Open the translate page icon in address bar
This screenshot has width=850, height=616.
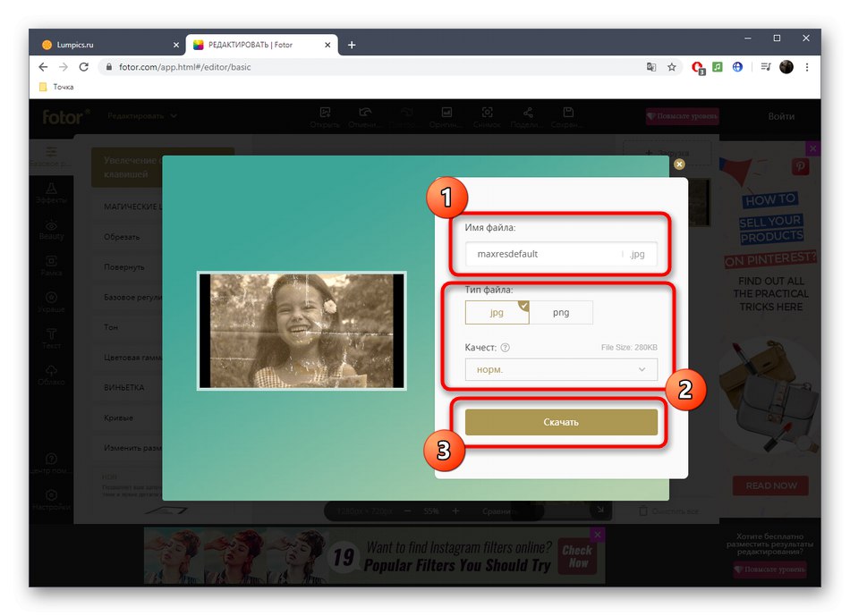(651, 67)
